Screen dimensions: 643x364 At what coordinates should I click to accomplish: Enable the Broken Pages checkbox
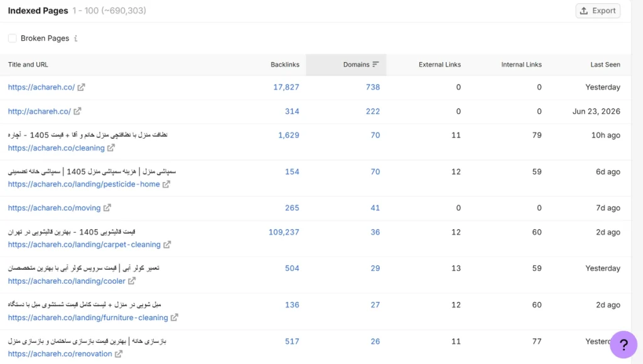tap(13, 38)
